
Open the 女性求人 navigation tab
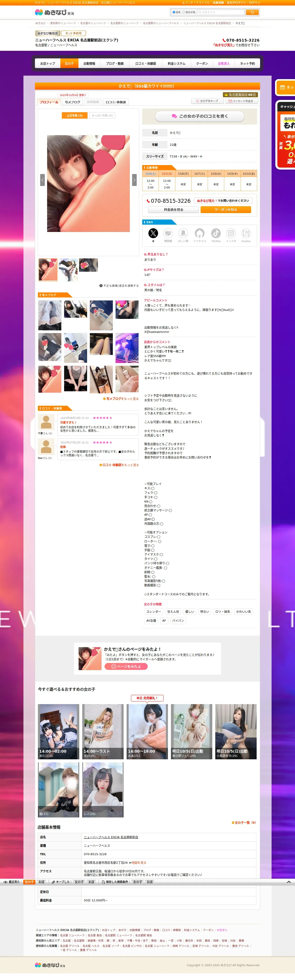point(224,63)
